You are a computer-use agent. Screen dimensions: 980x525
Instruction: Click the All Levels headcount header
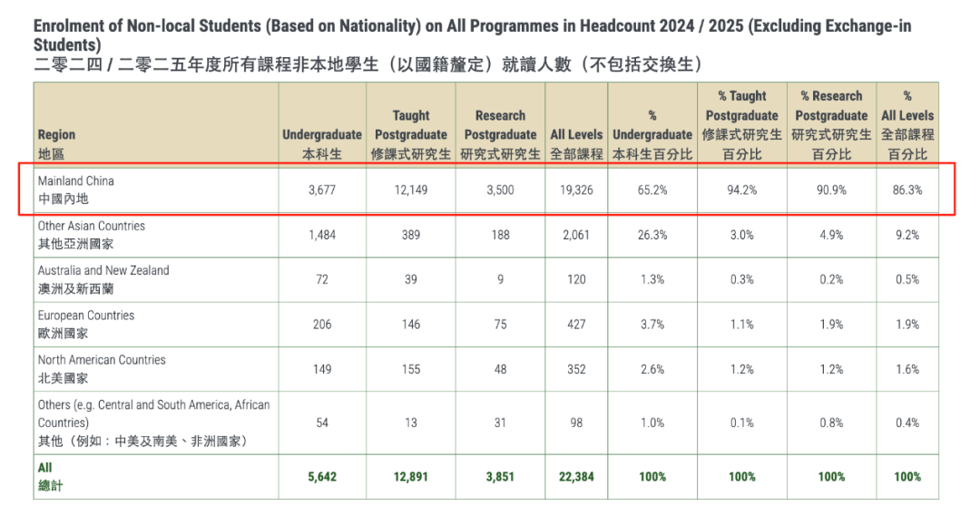[x=576, y=144]
